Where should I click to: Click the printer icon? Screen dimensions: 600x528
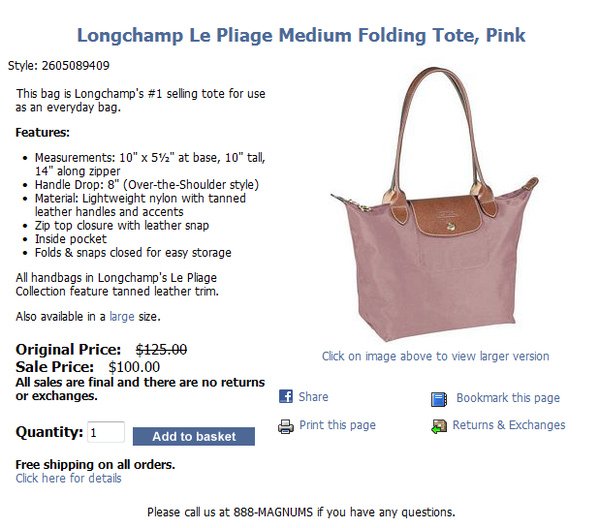286,426
